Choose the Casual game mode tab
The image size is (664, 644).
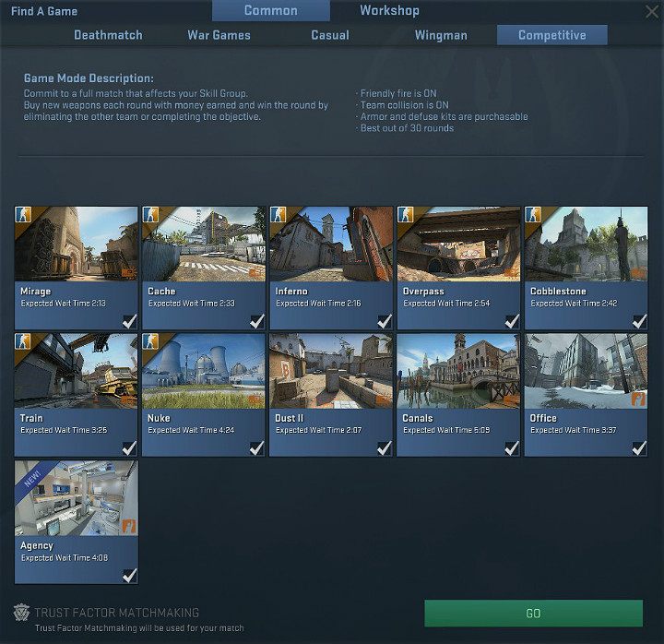[329, 35]
